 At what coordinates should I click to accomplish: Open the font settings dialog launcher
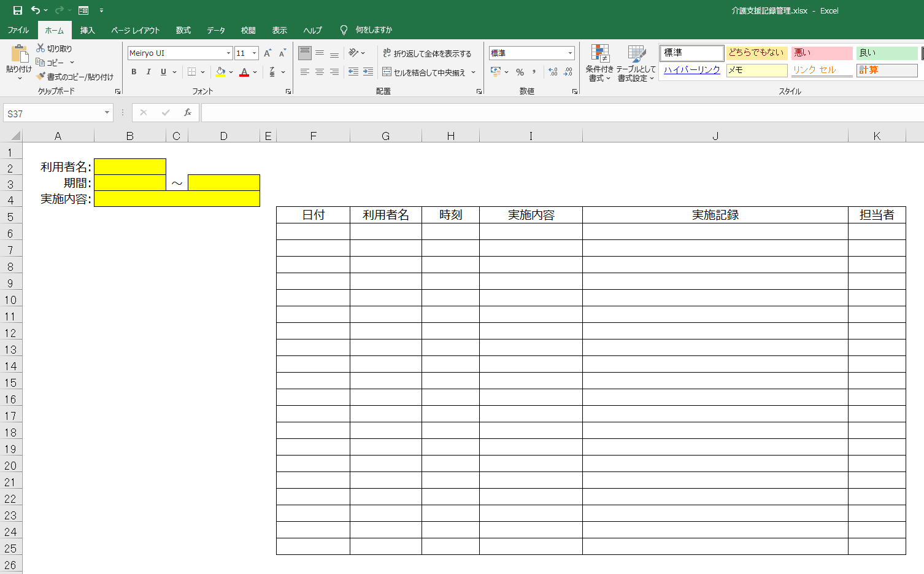coord(288,91)
